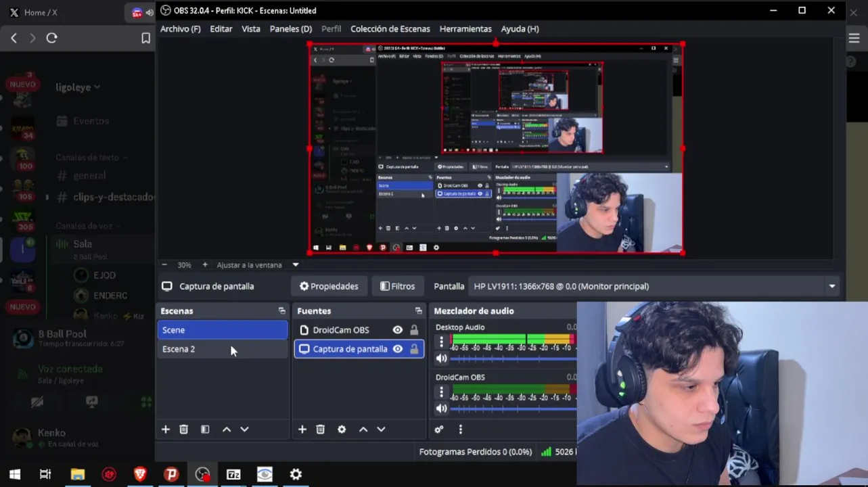Delete the selected scene with trash icon
The width and height of the screenshot is (868, 487).
(183, 430)
